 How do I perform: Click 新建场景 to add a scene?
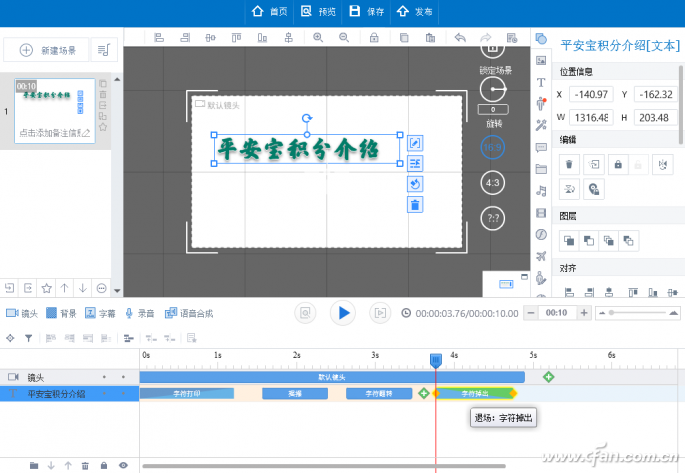(47, 49)
